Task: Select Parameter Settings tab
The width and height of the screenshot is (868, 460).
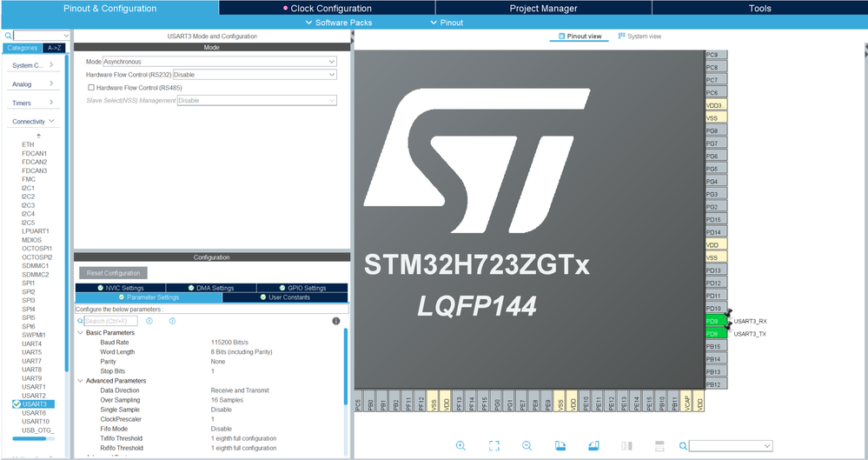Action: click(149, 297)
